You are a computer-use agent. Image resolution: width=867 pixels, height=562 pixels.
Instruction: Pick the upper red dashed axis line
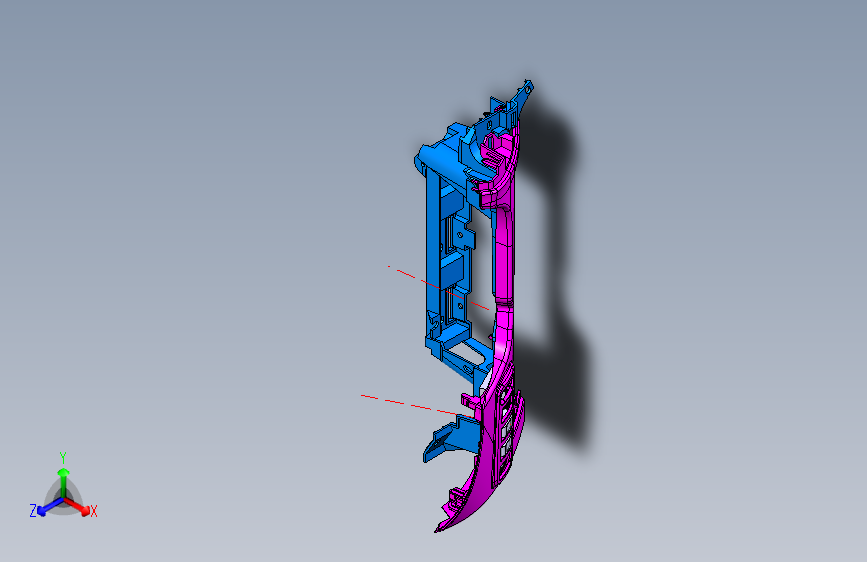pos(438,288)
